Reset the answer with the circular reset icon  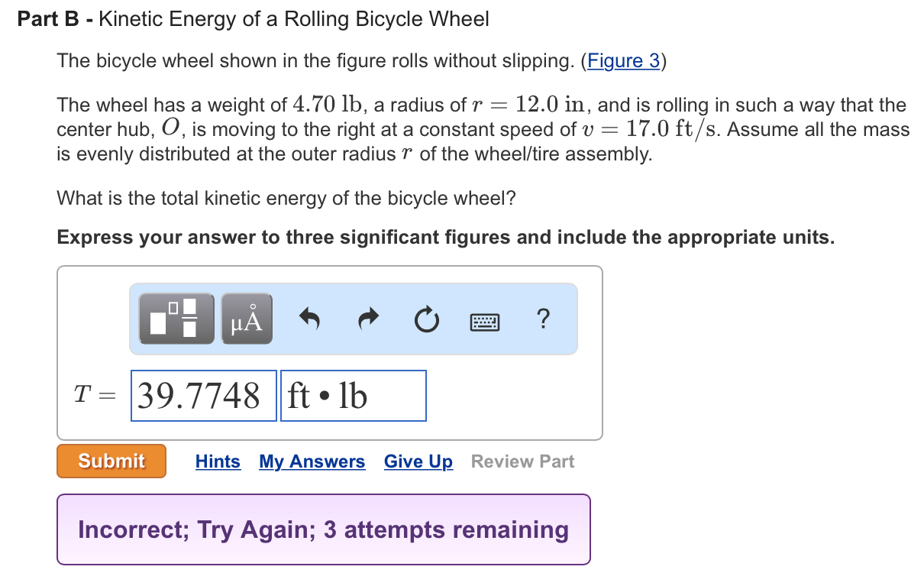426,319
